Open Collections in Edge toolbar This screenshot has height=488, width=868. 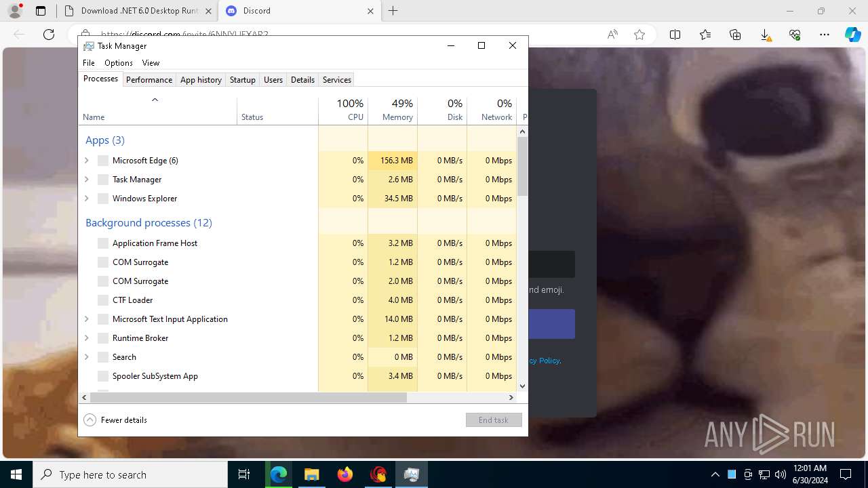pyautogui.click(x=735, y=35)
